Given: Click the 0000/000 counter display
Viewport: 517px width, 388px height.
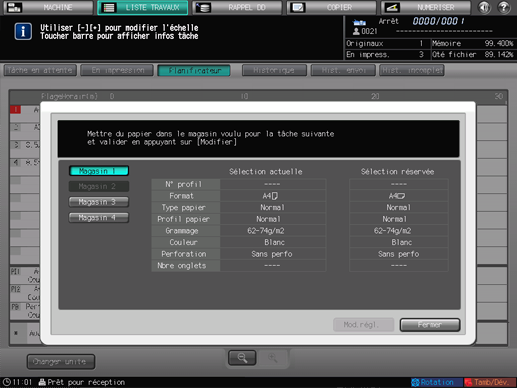Looking at the screenshot, I should click(438, 21).
